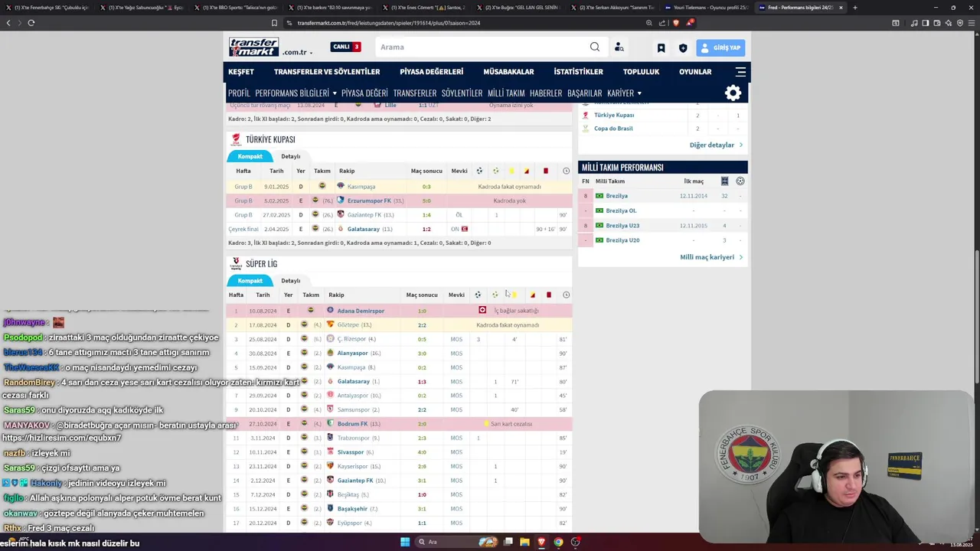Viewport: 980px width, 551px height.
Task: Click goals ball icon in Türkiye Kupası header
Action: click(479, 171)
